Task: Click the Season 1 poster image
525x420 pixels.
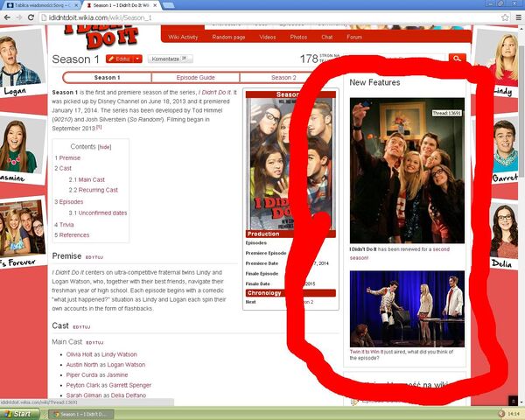Action: pos(290,164)
